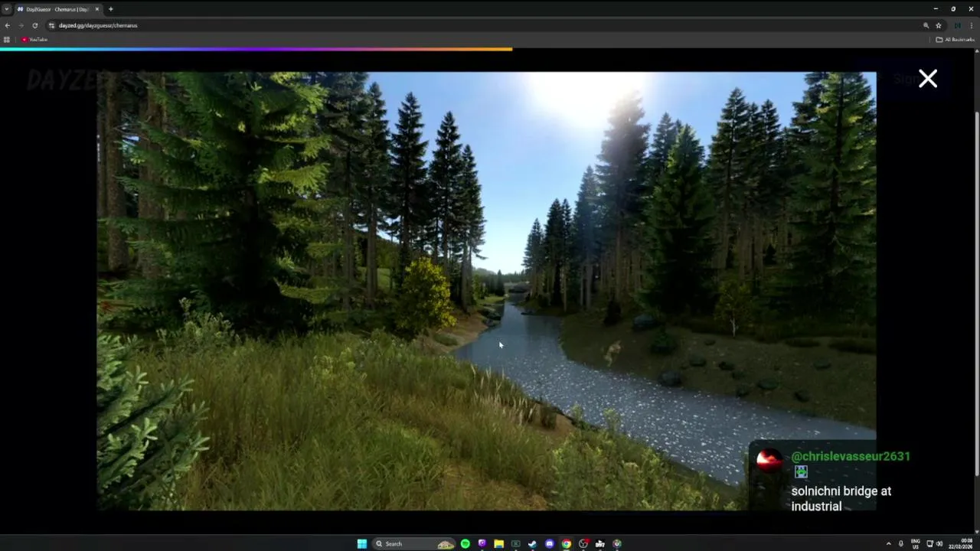Close the enlarged image with the X
The width and height of the screenshot is (980, 551).
[928, 79]
